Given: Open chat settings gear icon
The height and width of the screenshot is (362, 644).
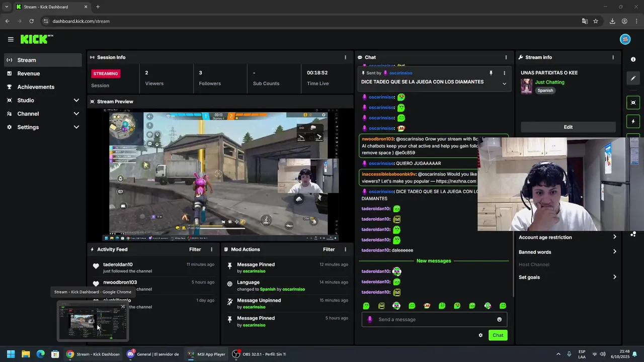Looking at the screenshot, I should [480, 335].
